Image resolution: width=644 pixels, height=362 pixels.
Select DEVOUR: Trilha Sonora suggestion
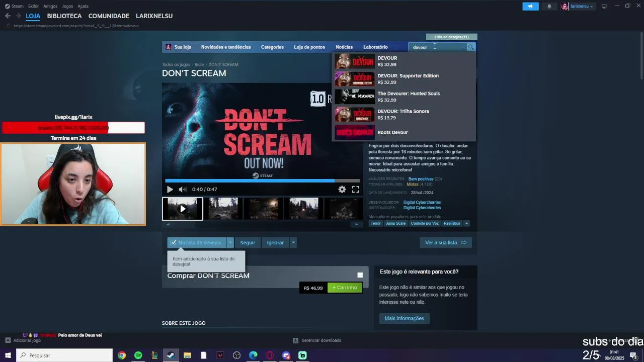tap(404, 114)
